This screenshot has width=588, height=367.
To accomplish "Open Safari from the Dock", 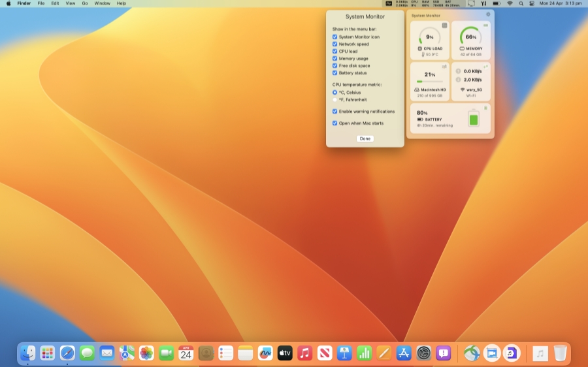I will click(67, 353).
